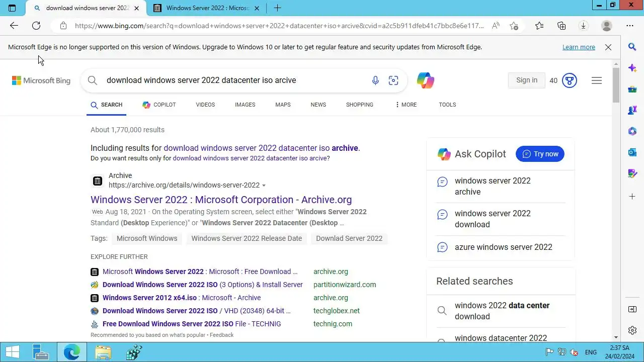This screenshot has width=644, height=362.
Task: Add a sidebar app with plus icon
Action: coord(632,196)
